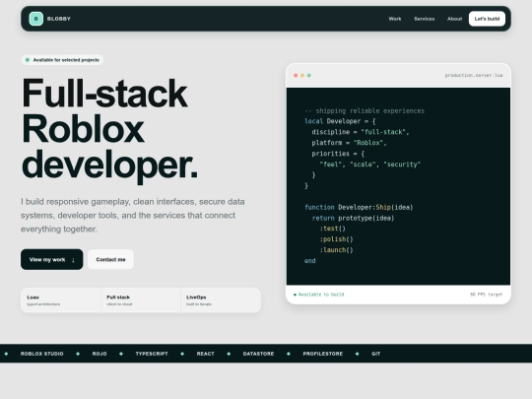
Task: Click the green availability status dot
Action: click(x=28, y=60)
